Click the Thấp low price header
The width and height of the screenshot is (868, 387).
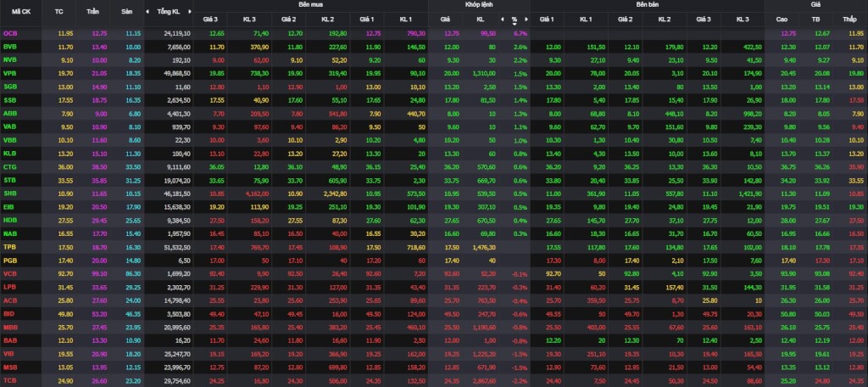(x=849, y=20)
